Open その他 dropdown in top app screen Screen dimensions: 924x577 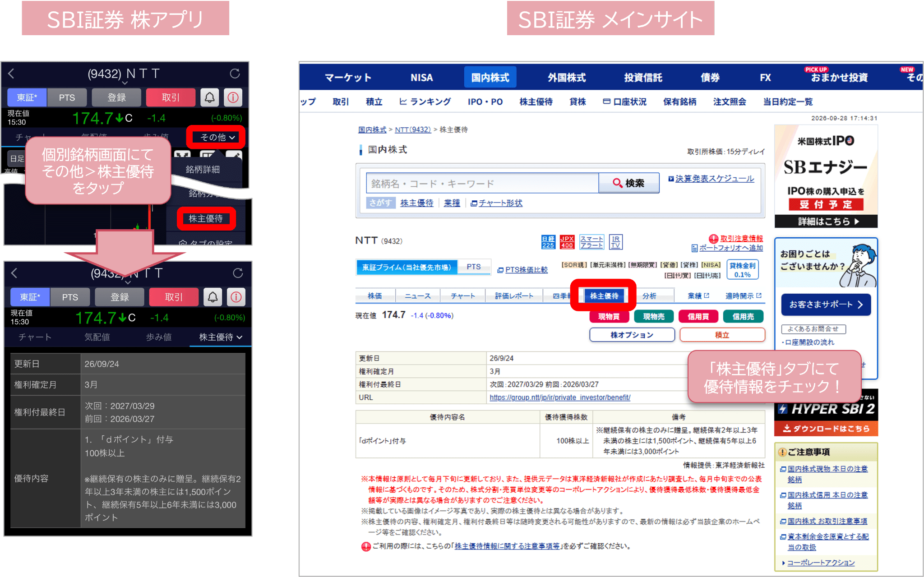click(x=217, y=137)
